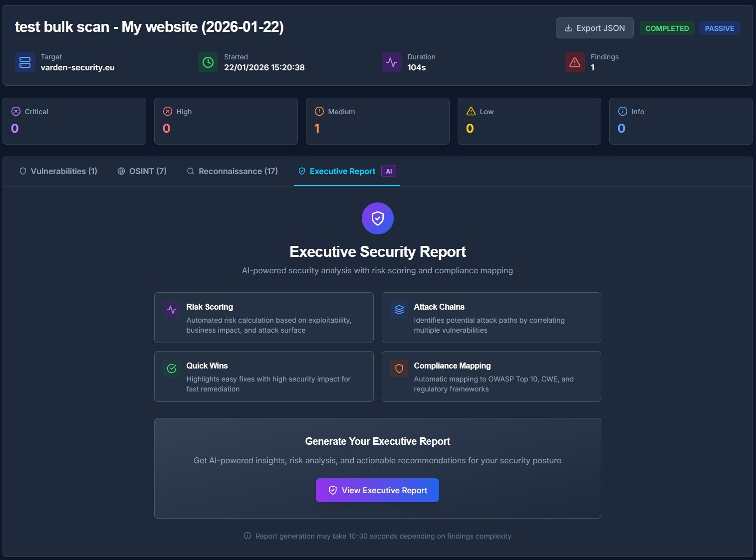This screenshot has height=560, width=756.
Task: Click the View Executive Report button
Action: tap(377, 490)
